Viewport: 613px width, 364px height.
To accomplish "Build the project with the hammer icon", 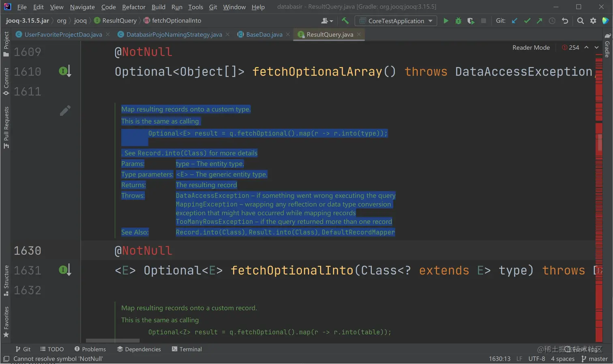I will tap(345, 21).
